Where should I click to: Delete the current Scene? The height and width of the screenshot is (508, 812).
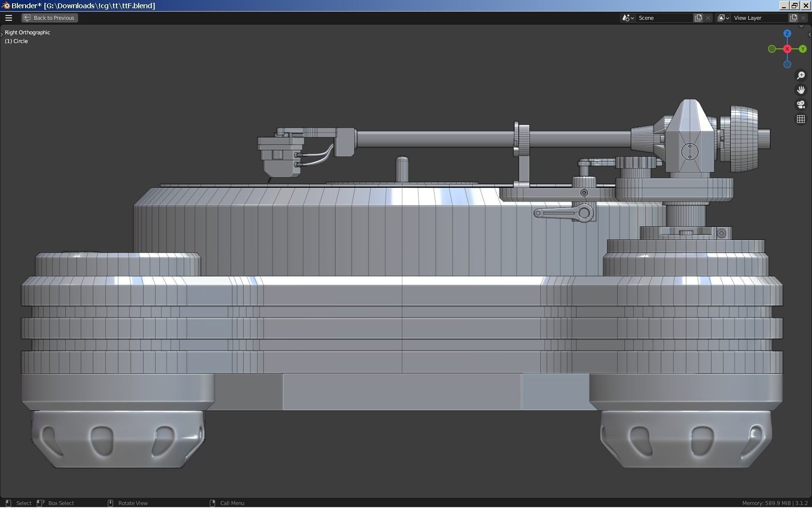708,18
